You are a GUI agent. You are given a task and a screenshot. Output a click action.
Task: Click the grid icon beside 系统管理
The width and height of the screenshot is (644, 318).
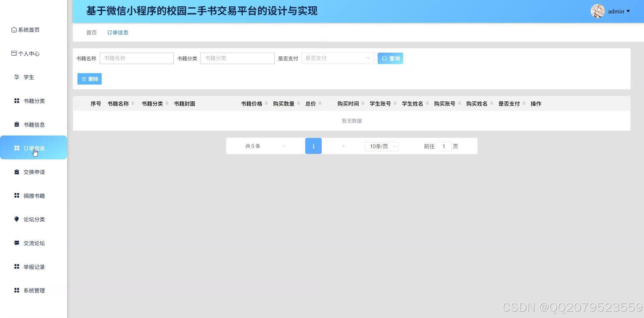click(x=17, y=290)
